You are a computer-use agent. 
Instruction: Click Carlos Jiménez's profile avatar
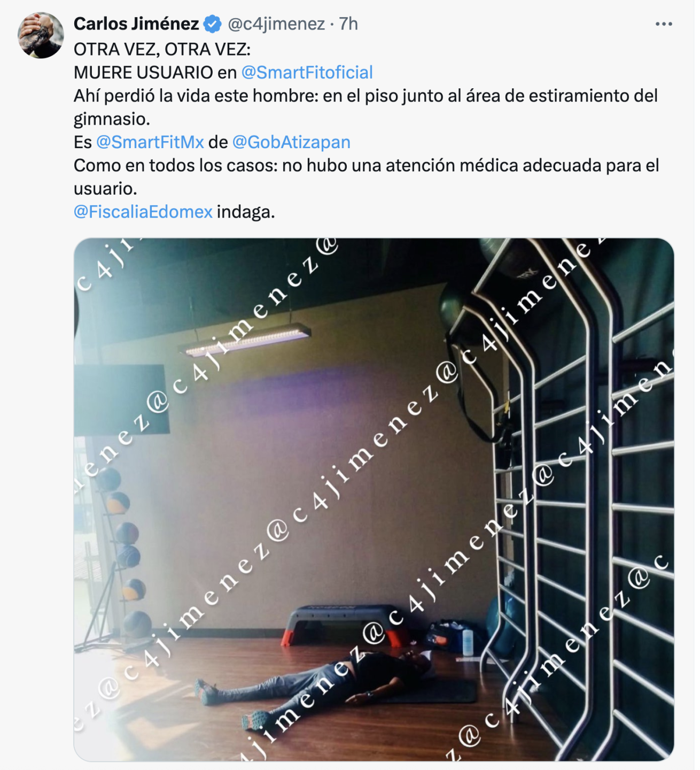pyautogui.click(x=41, y=35)
